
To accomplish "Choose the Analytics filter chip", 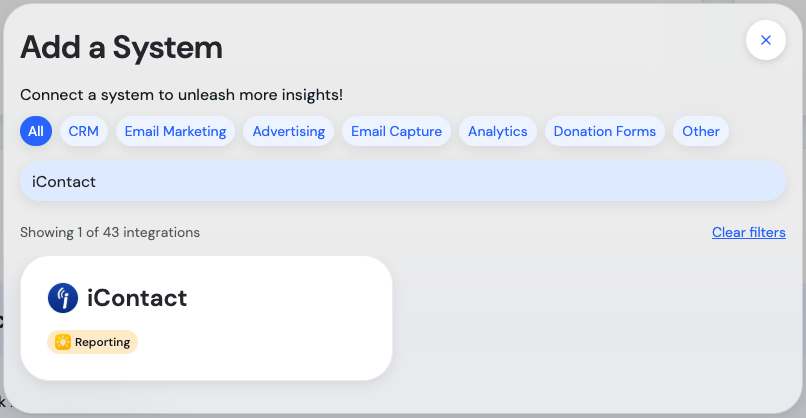I will (497, 131).
